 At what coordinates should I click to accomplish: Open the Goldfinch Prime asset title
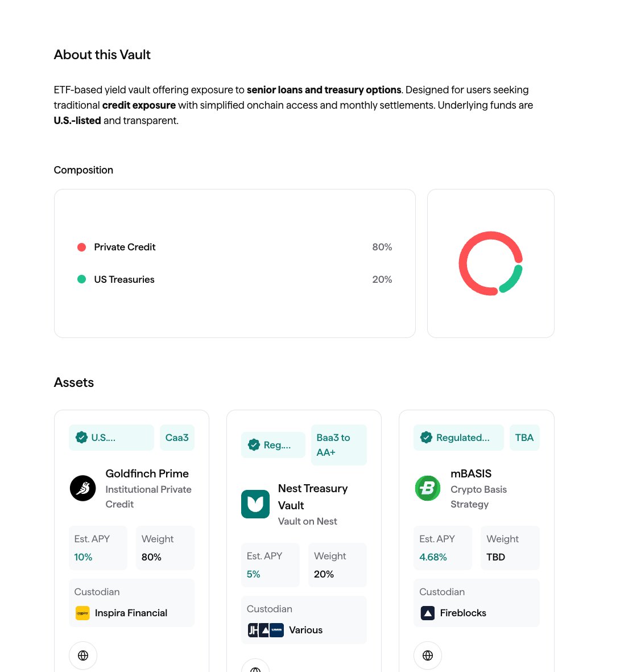tap(147, 473)
